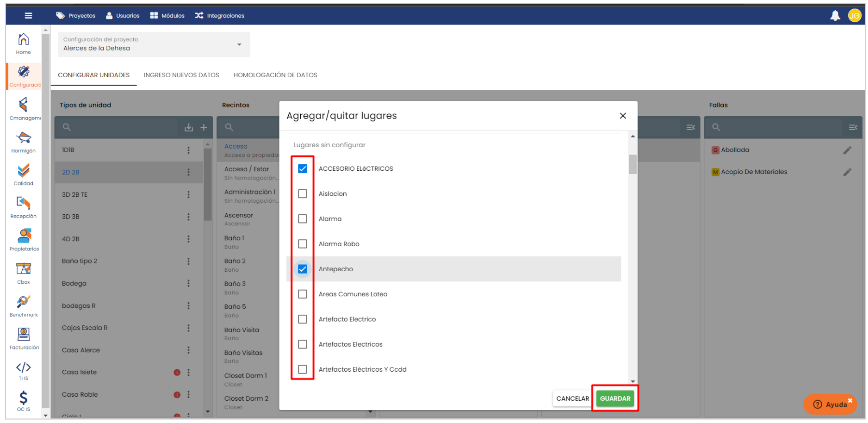The image size is (868, 423).
Task: Open the Hormigón module in sidebar
Action: coord(24,141)
